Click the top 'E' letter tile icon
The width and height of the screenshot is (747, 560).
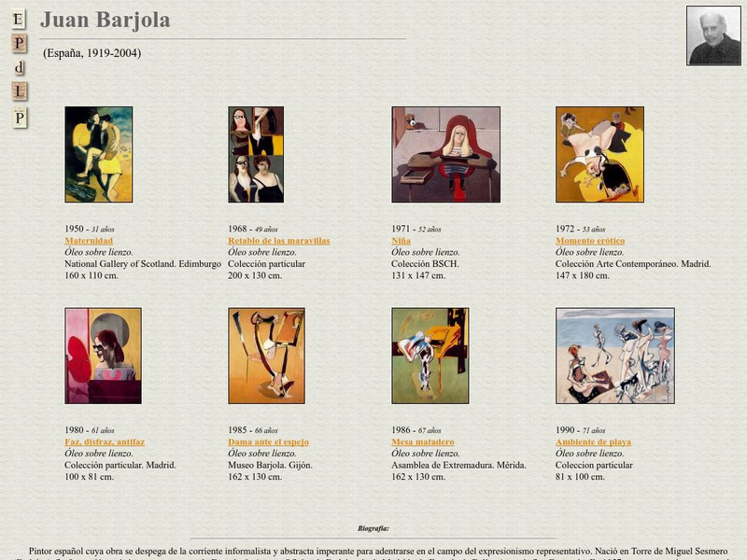click(x=18, y=19)
